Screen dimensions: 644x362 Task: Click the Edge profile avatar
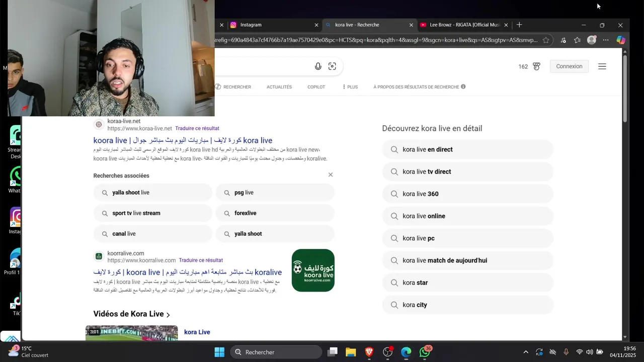(x=592, y=40)
